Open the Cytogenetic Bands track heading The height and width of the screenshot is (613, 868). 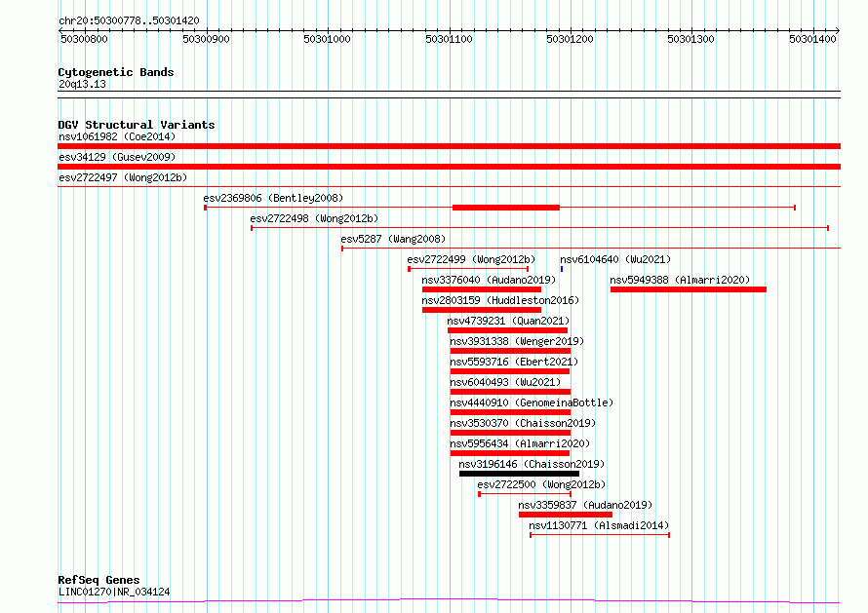click(x=116, y=72)
